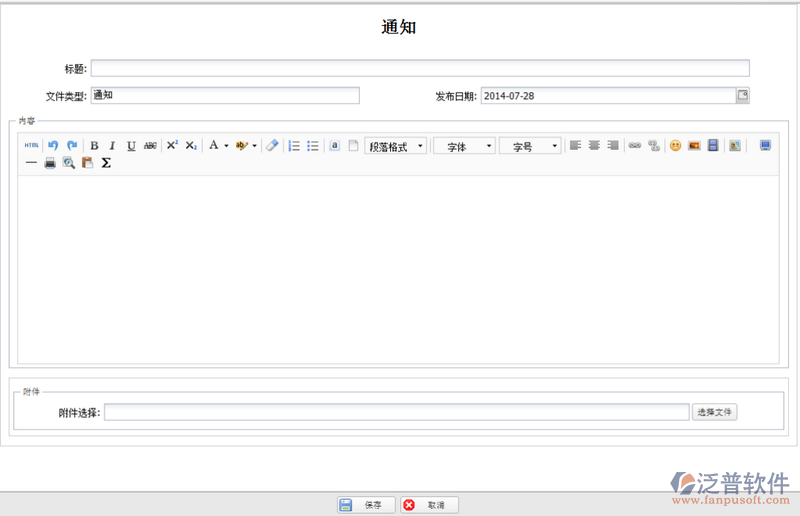This screenshot has height=516, width=800.
Task: Insert formula with sigma icon
Action: pos(106,163)
